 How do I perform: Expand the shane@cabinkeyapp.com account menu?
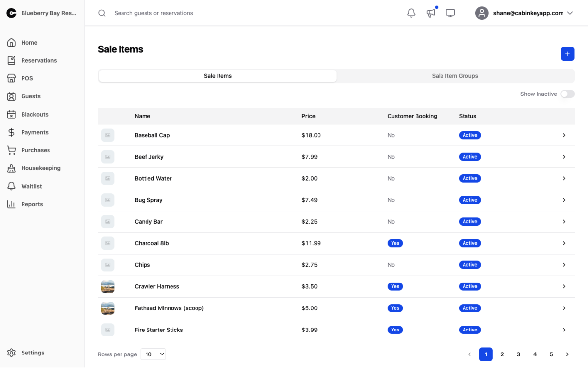(x=524, y=13)
